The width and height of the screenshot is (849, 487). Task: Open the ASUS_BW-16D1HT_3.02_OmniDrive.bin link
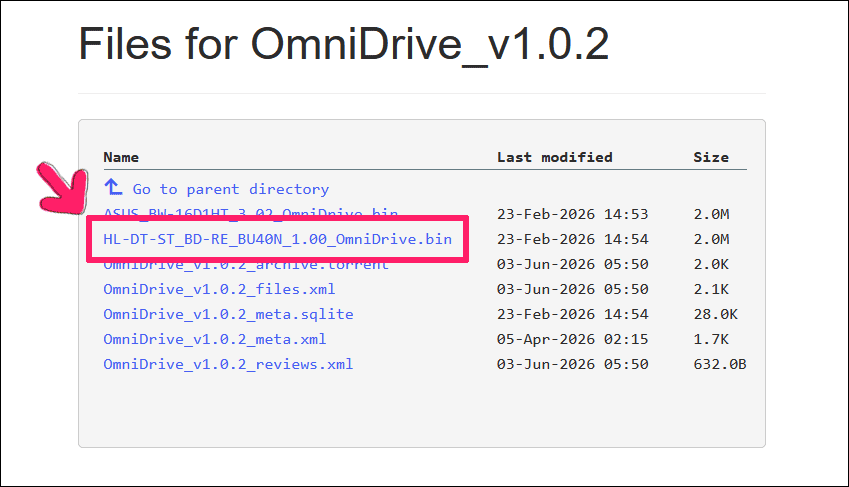[x=251, y=213]
